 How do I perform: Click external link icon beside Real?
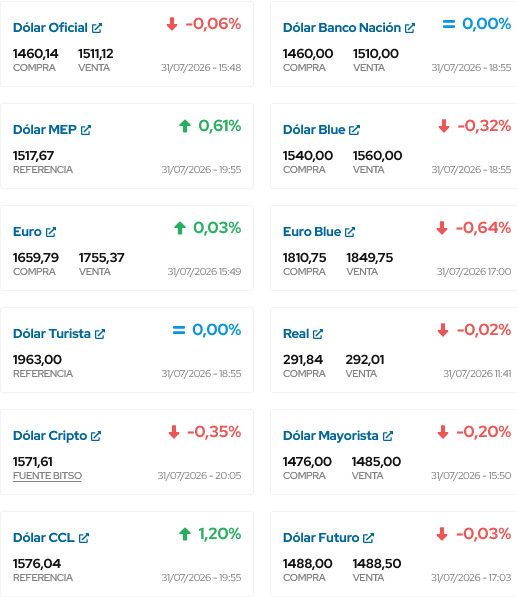(x=318, y=334)
